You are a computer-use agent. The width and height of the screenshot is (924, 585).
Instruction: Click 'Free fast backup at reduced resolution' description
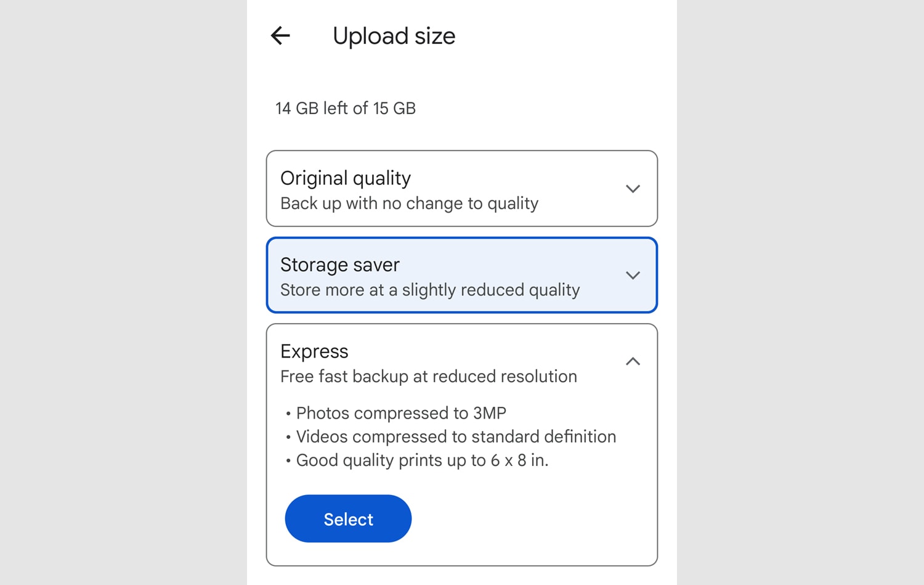coord(429,376)
